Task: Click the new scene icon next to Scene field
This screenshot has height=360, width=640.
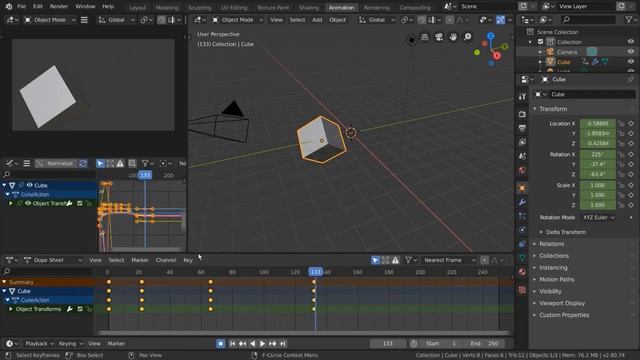Action: (523, 7)
